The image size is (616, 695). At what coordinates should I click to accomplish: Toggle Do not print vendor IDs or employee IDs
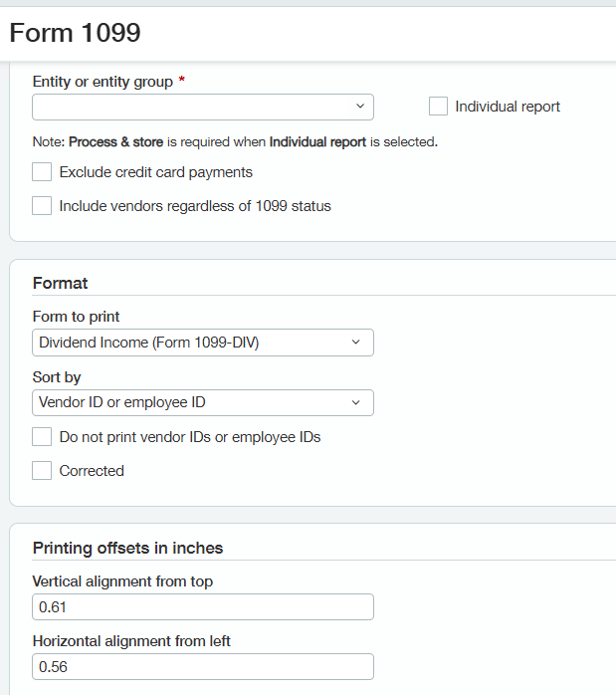42,437
